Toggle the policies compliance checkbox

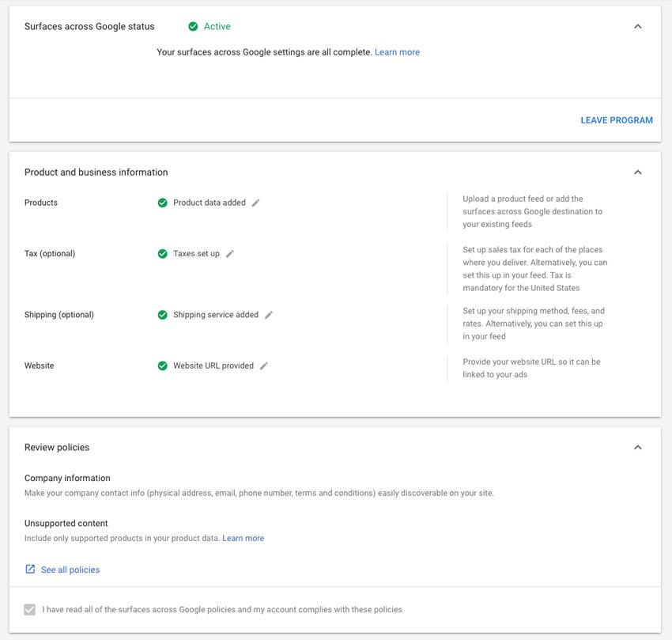coord(30,610)
